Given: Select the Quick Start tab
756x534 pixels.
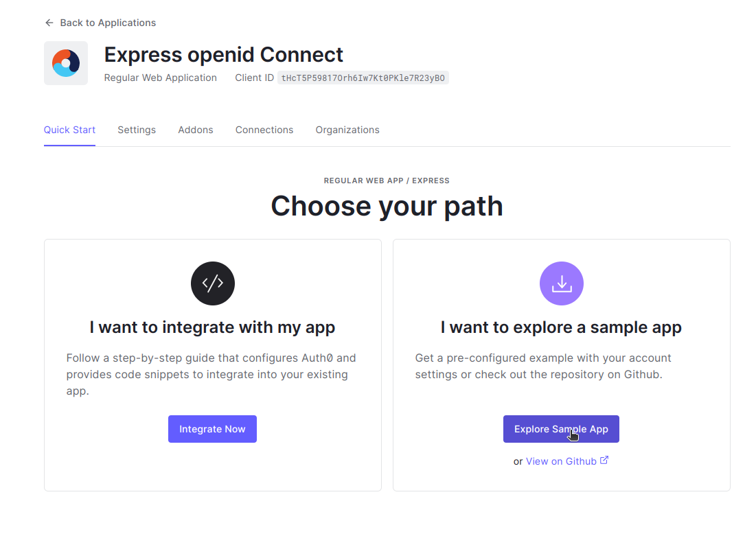Looking at the screenshot, I should [x=69, y=130].
